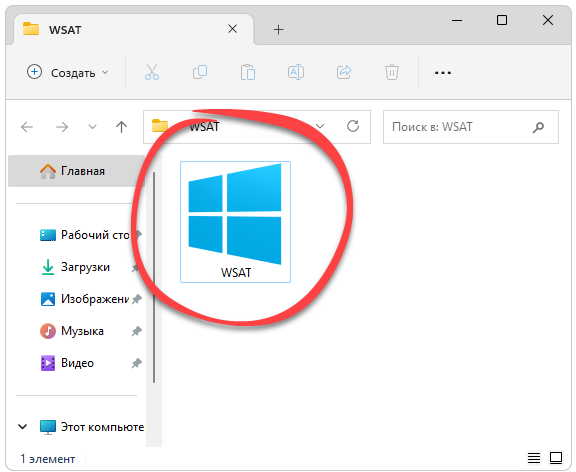This screenshot has width=576, height=472.
Task: Unpin Изображения using its pin icon
Action: [x=137, y=299]
